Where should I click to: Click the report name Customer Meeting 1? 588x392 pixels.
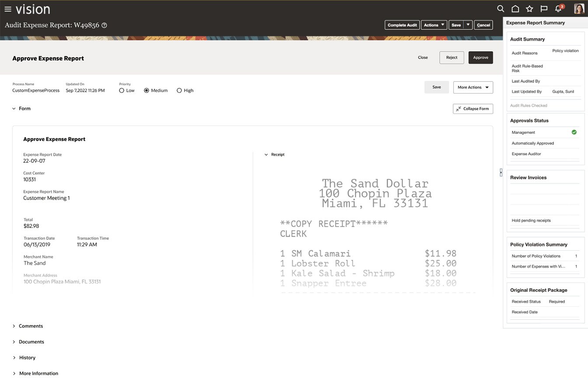pos(46,198)
